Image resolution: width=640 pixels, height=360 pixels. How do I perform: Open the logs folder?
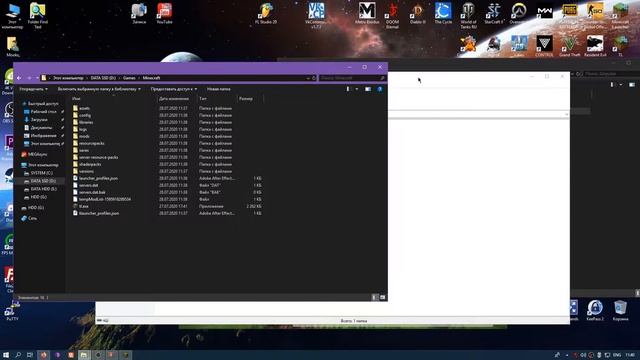[83, 129]
